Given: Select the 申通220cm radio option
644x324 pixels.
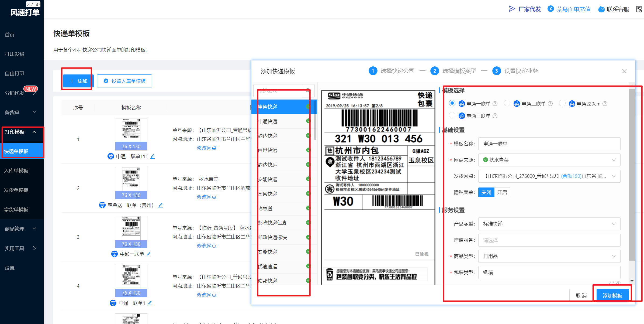Looking at the screenshot, I should [562, 103].
